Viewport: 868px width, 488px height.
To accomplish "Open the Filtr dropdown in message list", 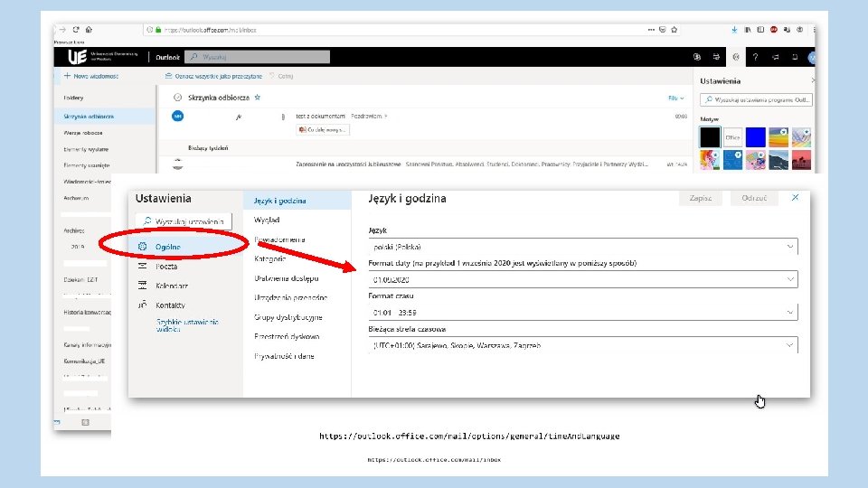I will (675, 98).
